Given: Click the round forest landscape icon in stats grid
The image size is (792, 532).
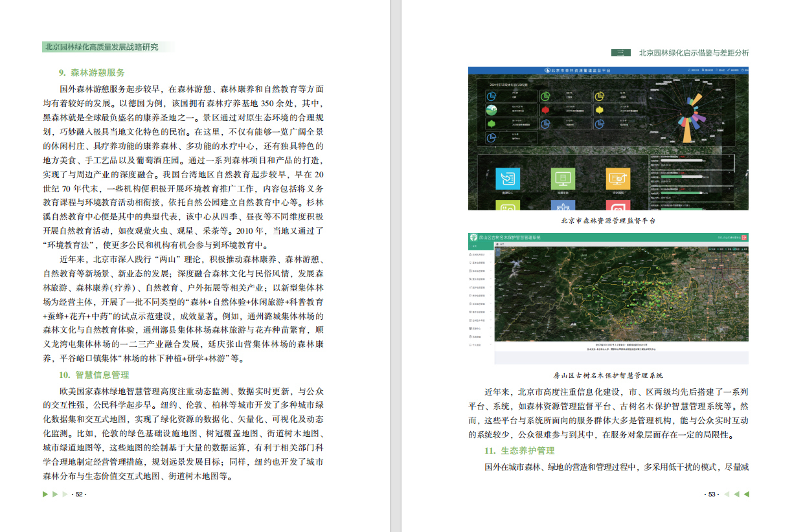Looking at the screenshot, I should pos(492,109).
